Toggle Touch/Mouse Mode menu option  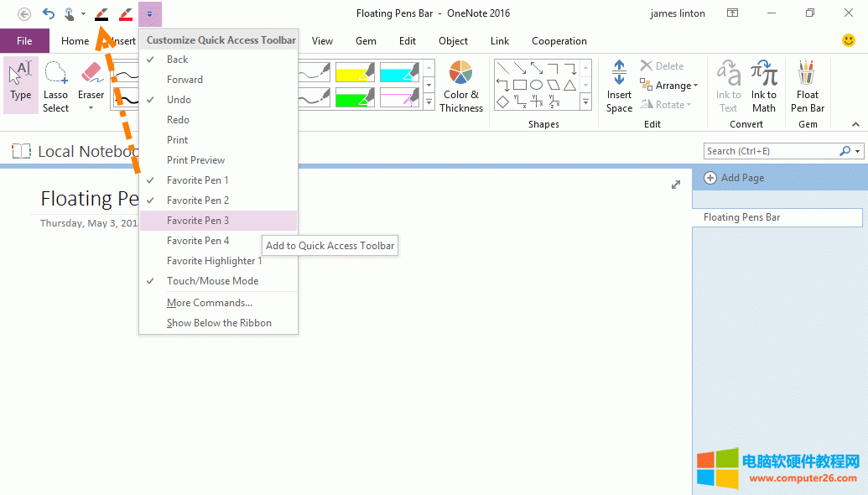click(212, 281)
